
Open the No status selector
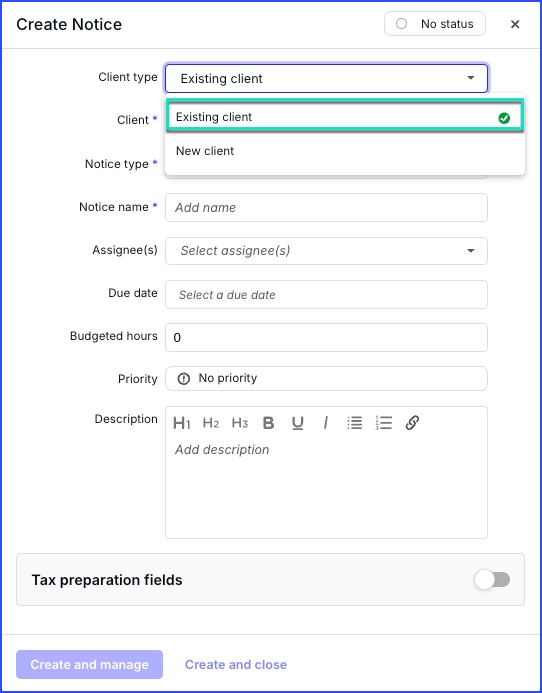click(435, 24)
